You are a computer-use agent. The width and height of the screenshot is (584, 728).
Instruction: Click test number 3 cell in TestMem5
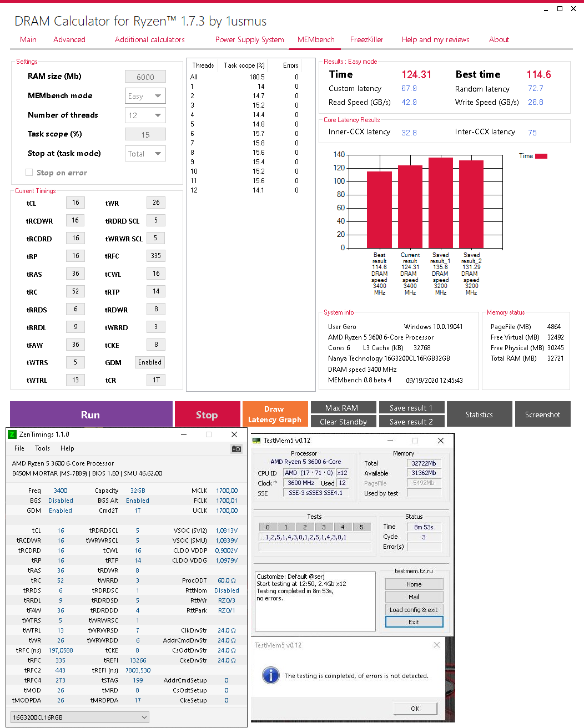[x=324, y=527]
